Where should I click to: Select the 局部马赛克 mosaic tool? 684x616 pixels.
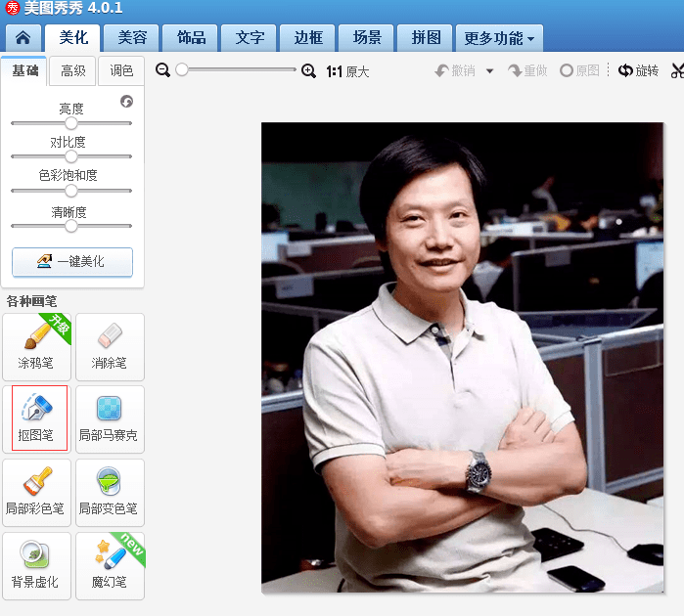pyautogui.click(x=110, y=418)
